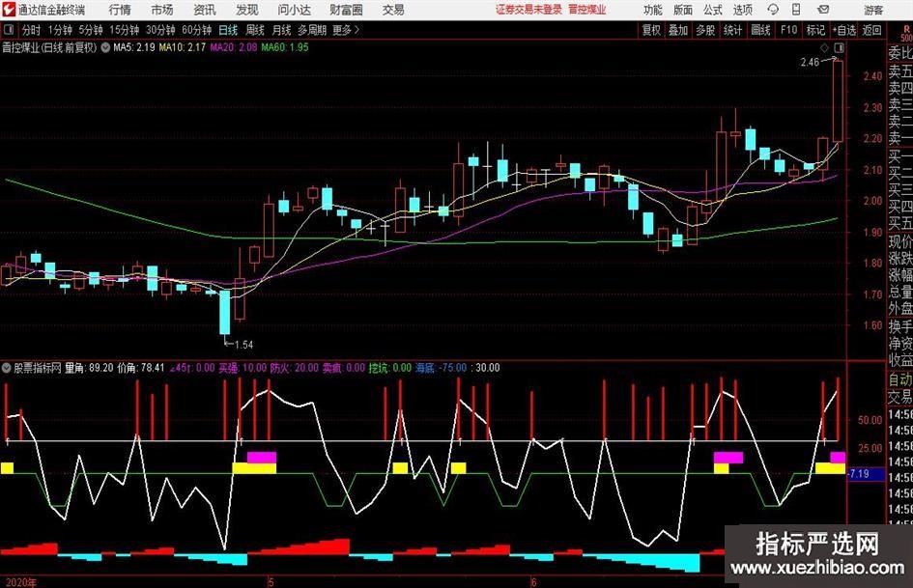Click the 2.40 price axis label
Image resolution: width=913 pixels, height=588 pixels.
[872, 75]
